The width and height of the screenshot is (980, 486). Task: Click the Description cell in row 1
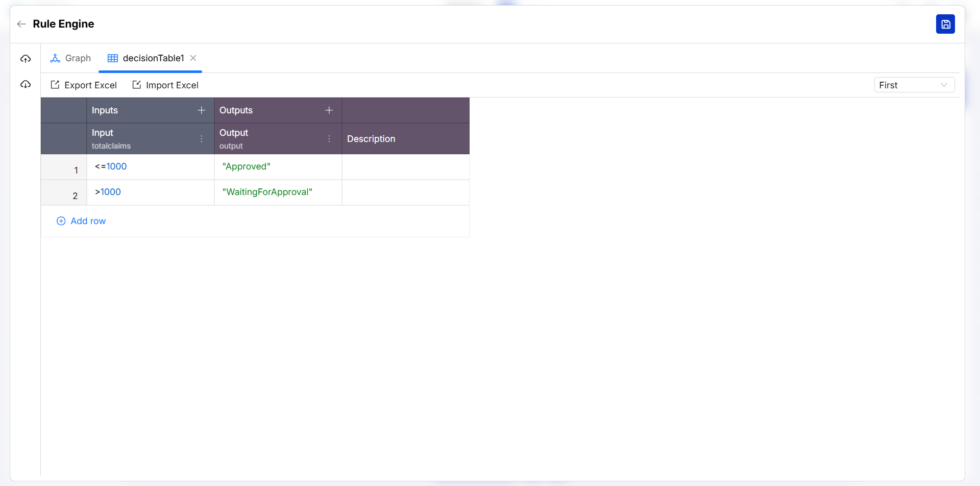point(406,167)
